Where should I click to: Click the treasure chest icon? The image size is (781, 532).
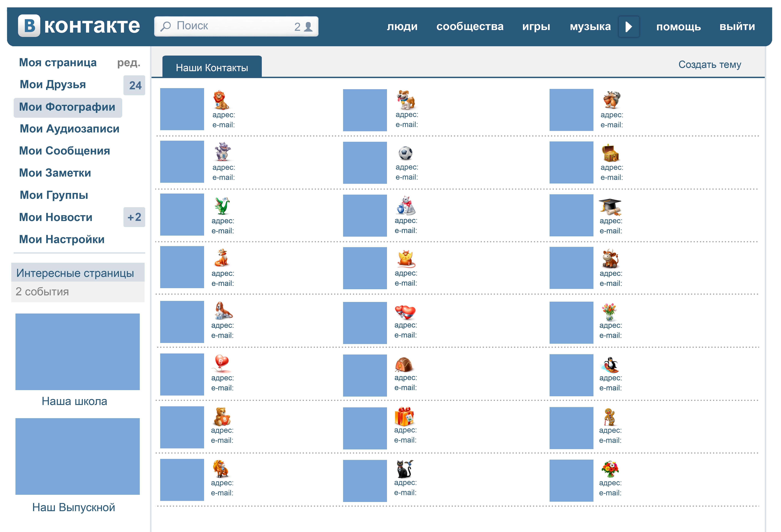pyautogui.click(x=611, y=153)
